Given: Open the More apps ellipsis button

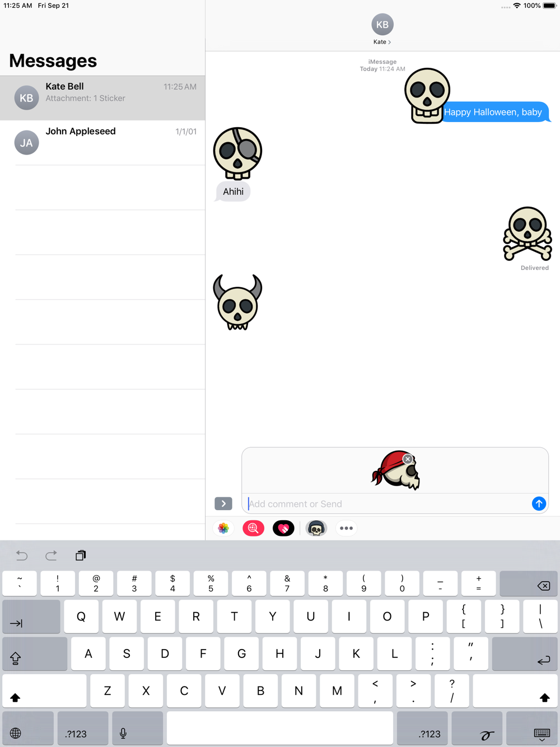Looking at the screenshot, I should [x=347, y=528].
